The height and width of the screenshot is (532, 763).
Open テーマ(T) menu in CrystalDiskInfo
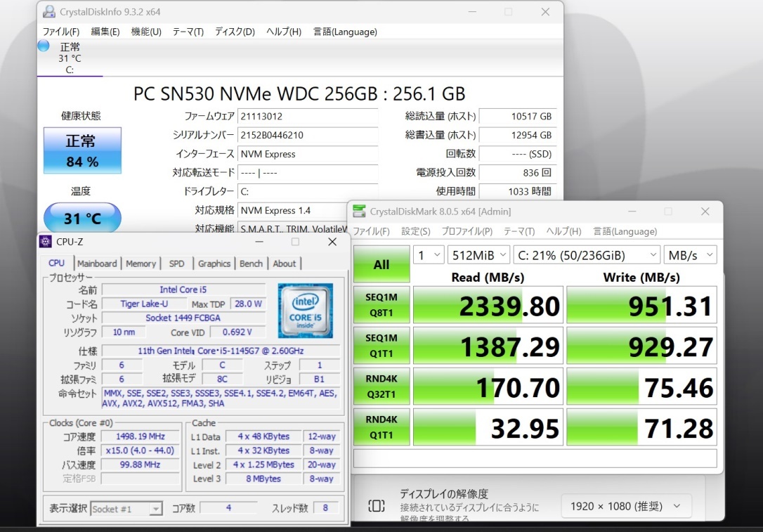(188, 32)
